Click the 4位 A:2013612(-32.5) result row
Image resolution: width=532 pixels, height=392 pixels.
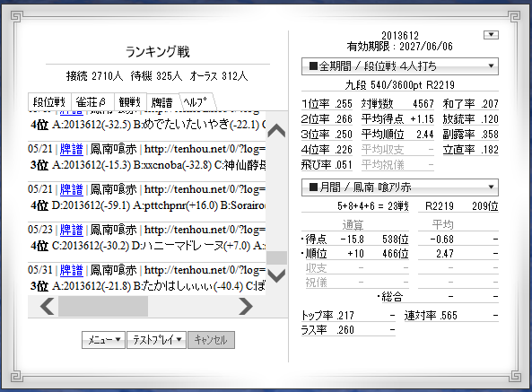147,125
